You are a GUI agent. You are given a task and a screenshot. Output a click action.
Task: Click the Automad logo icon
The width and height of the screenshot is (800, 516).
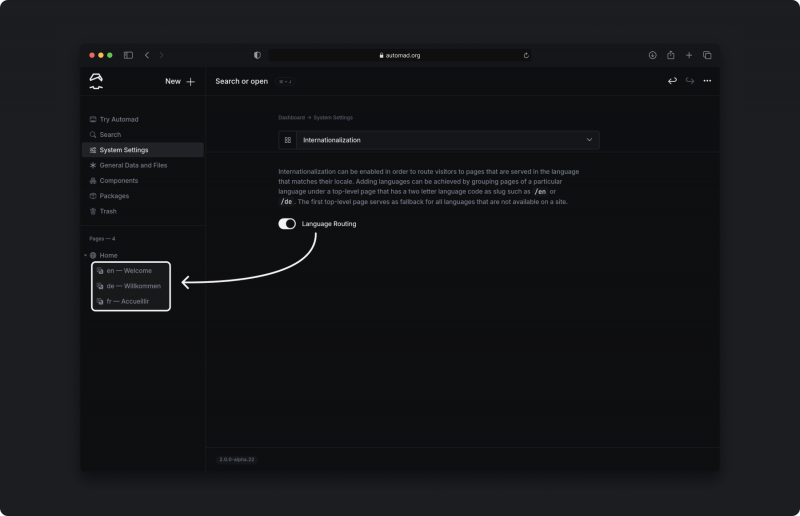coord(96,81)
